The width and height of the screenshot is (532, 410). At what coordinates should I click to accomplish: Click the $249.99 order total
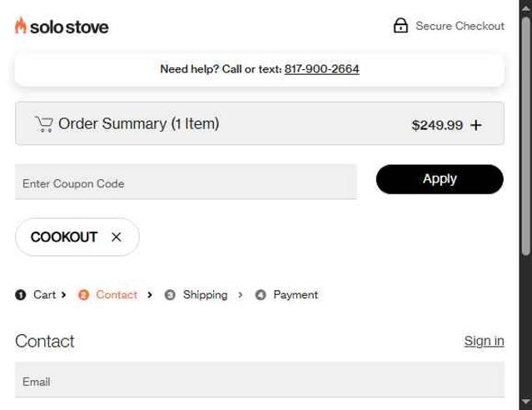click(x=437, y=125)
